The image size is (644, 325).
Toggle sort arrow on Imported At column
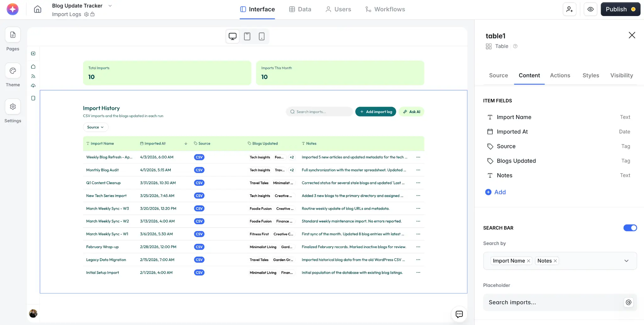click(186, 144)
